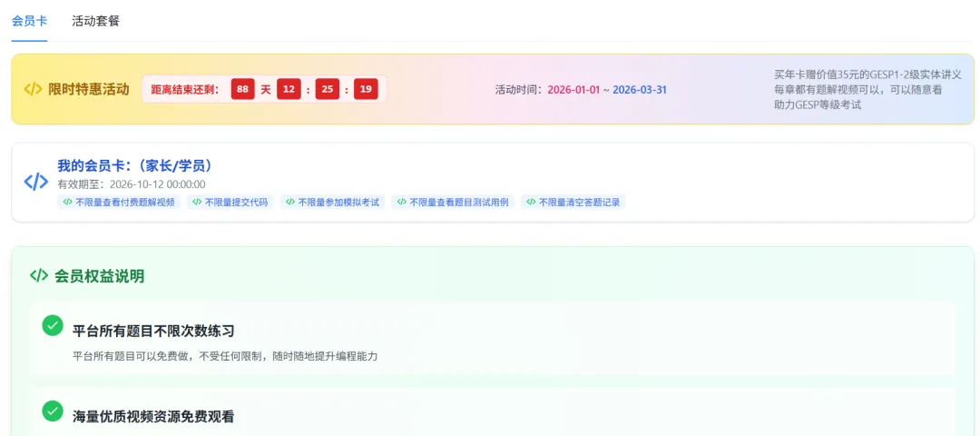The height and width of the screenshot is (436, 980).
Task: Click the countdown seconds box showing 19
Action: 366,89
